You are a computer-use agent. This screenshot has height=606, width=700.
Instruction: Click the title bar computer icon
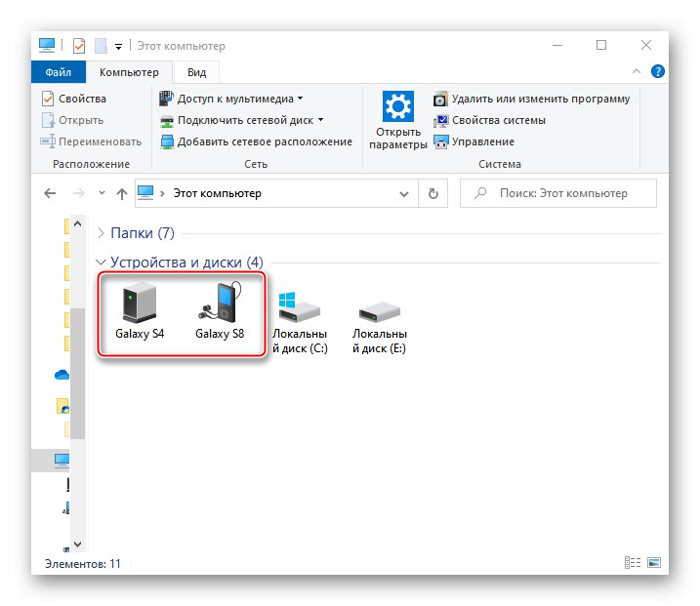(47, 45)
